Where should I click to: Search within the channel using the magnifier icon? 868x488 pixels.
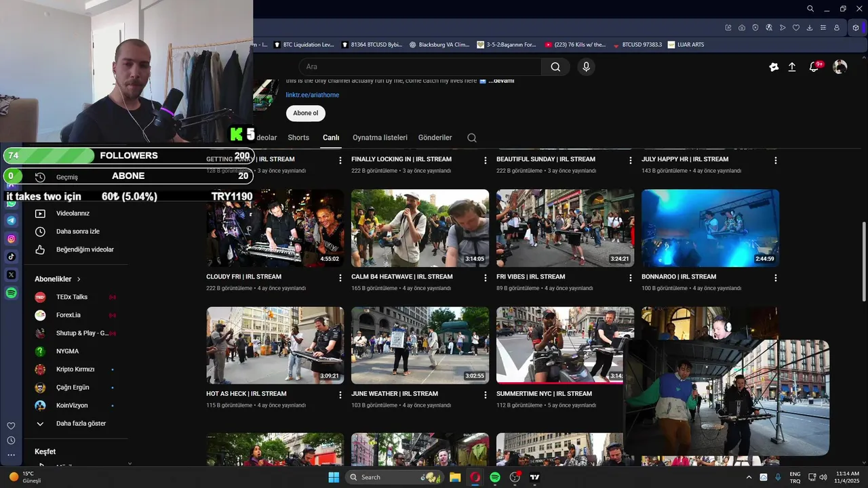pyautogui.click(x=472, y=138)
